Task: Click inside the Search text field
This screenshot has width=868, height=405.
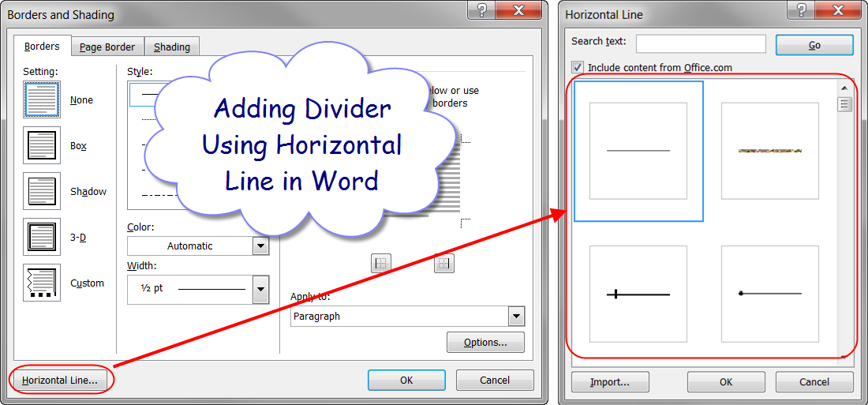Action: click(701, 43)
